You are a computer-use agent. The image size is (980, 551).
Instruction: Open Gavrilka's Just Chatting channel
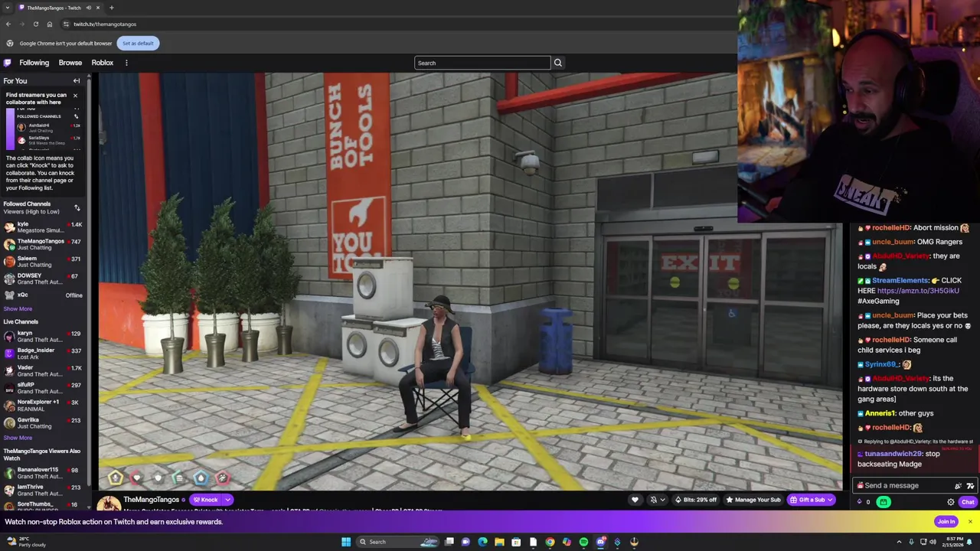[43, 422]
